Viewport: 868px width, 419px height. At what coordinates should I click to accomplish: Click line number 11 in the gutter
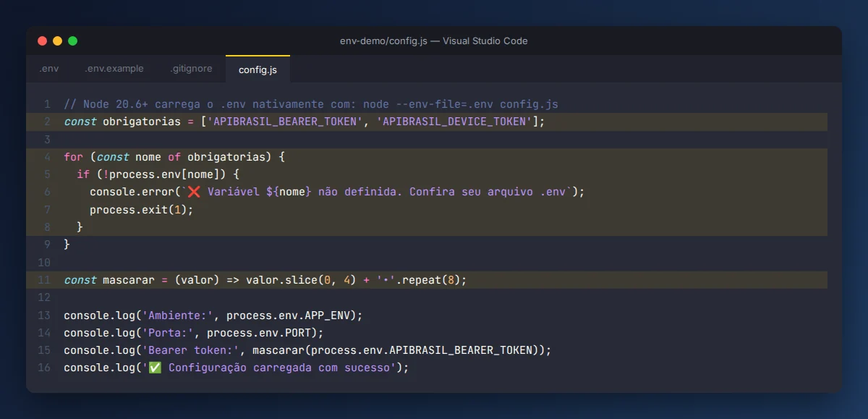click(x=44, y=280)
